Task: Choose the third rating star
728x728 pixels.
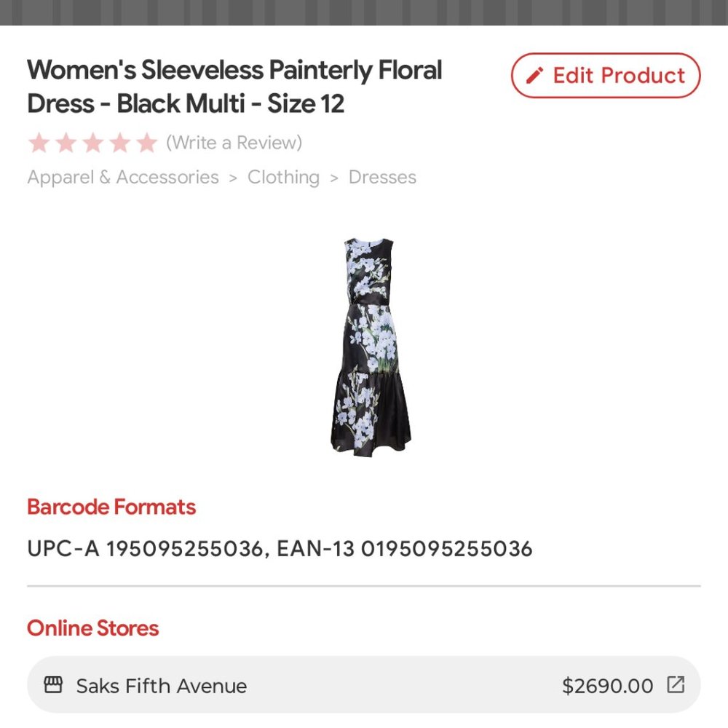Action: pos(92,143)
